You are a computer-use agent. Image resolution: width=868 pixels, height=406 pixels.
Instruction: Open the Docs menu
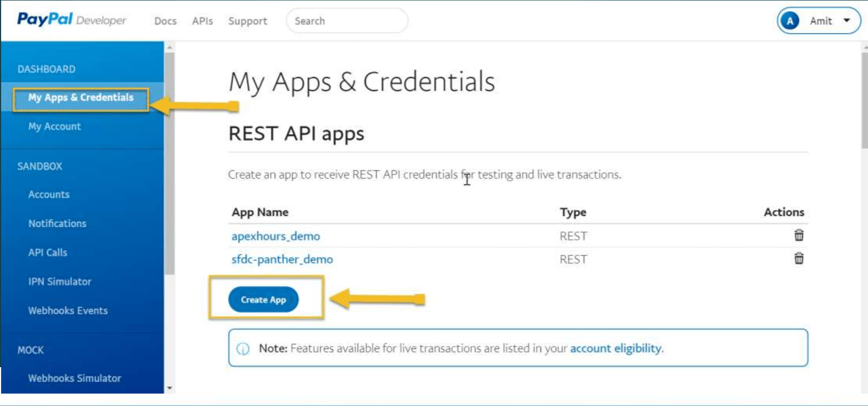(165, 21)
